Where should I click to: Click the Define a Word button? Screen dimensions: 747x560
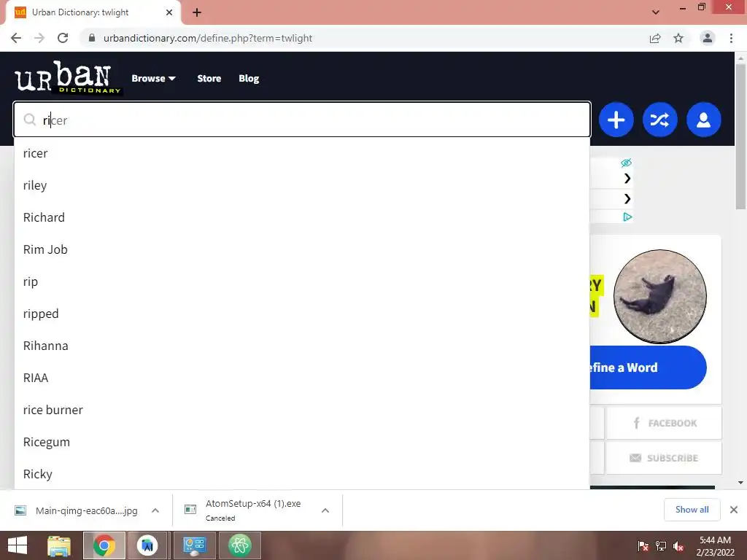[x=648, y=367]
